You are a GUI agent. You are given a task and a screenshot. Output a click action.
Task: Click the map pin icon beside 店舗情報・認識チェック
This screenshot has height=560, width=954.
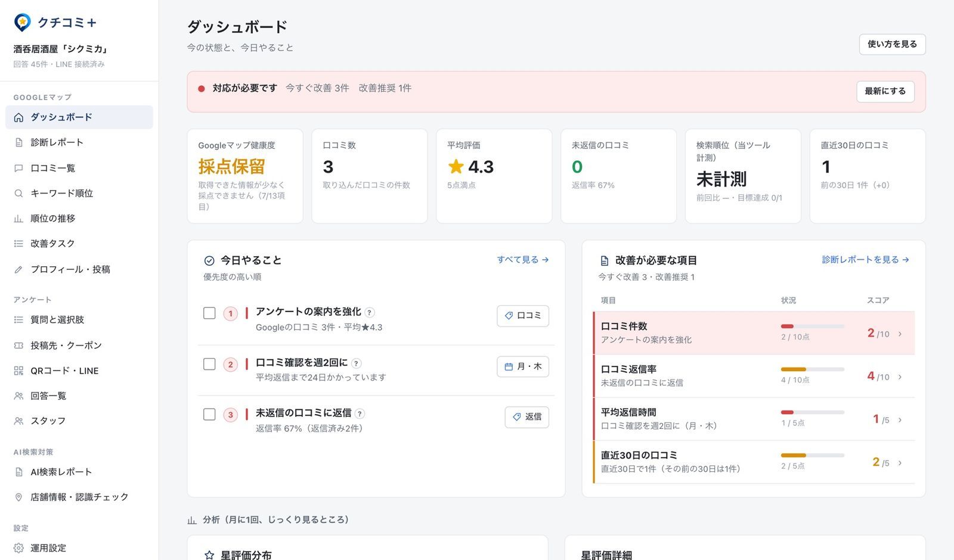pyautogui.click(x=18, y=497)
